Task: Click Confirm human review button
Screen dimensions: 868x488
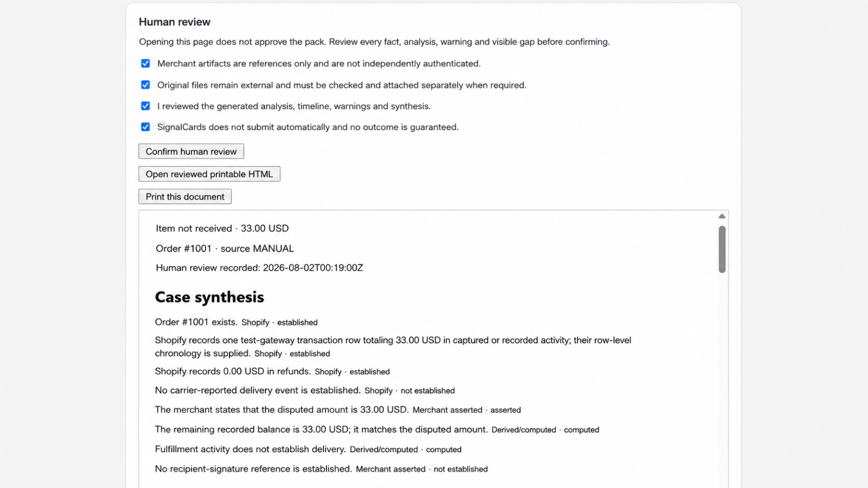Action: (191, 151)
